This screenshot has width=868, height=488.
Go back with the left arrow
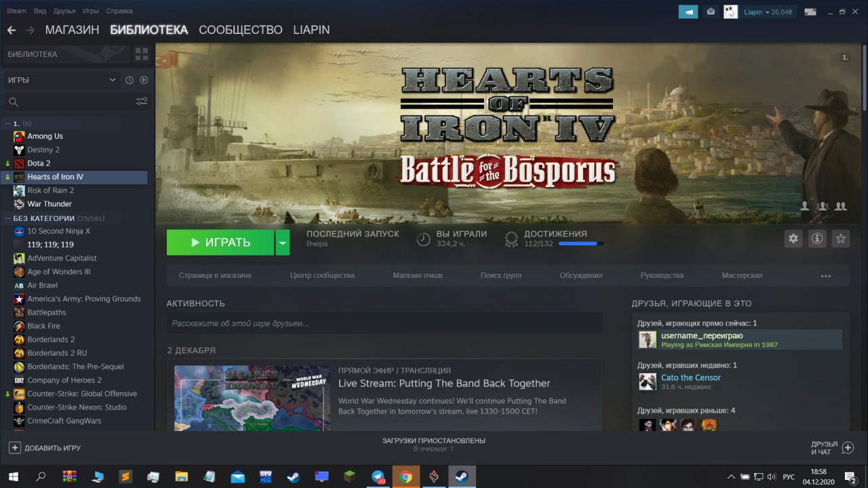pyautogui.click(x=12, y=30)
